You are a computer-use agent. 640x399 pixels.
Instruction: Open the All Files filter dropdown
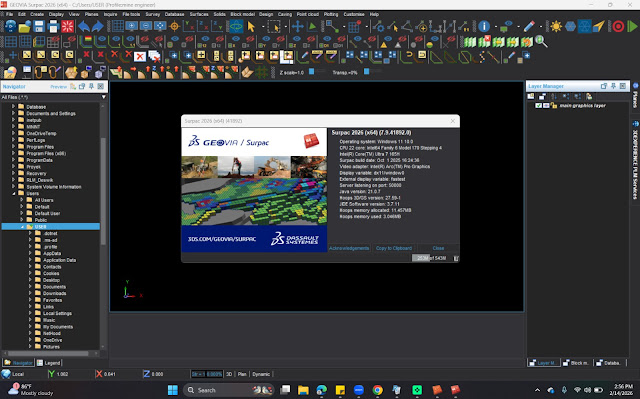(104, 97)
